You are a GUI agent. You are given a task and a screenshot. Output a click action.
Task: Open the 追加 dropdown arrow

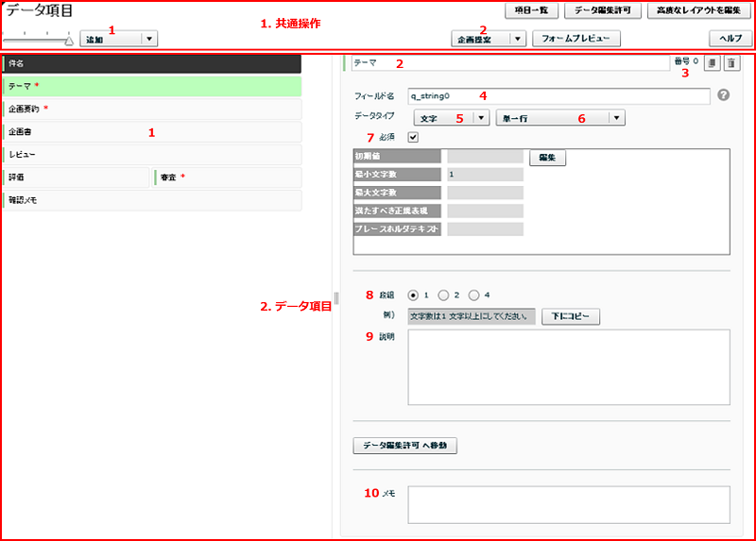(x=148, y=39)
